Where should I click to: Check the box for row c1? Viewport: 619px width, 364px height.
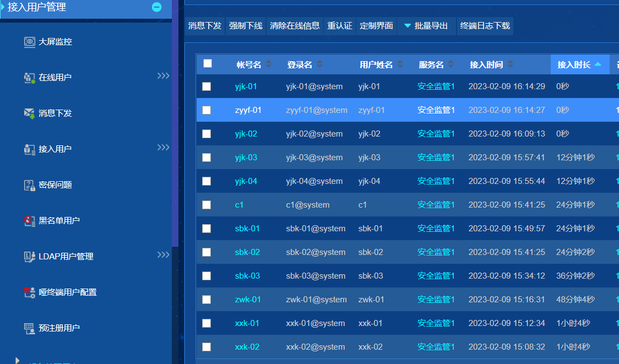(207, 205)
